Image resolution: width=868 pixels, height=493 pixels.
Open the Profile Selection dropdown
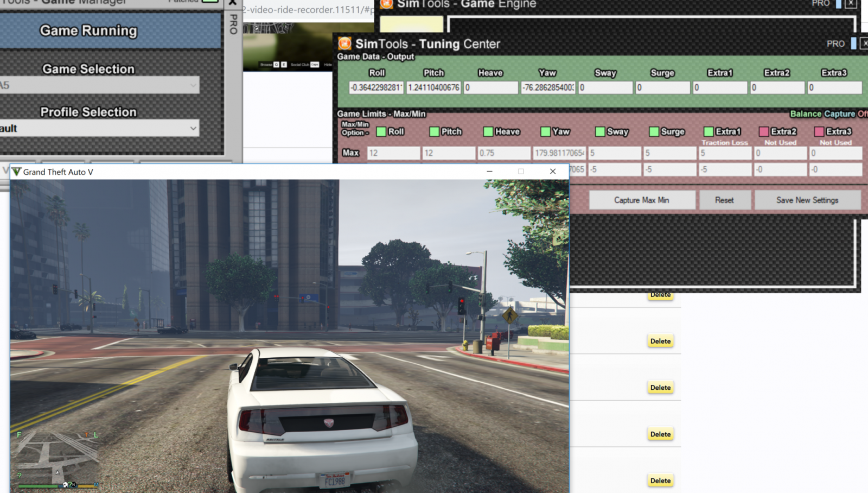[x=99, y=128]
